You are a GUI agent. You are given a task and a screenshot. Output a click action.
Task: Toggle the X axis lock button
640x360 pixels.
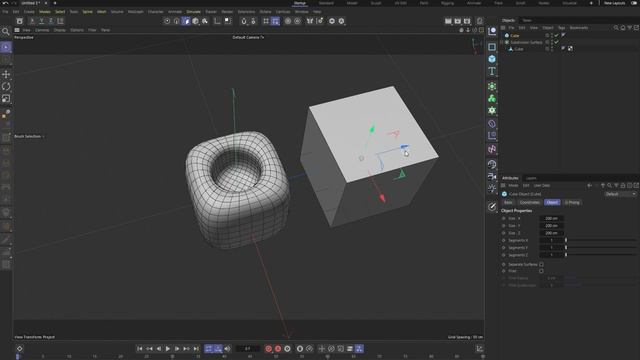(x=32, y=21)
